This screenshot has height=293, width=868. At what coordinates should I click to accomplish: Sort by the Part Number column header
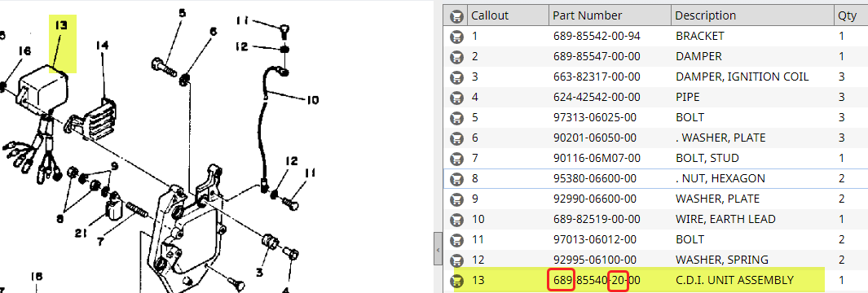610,15
